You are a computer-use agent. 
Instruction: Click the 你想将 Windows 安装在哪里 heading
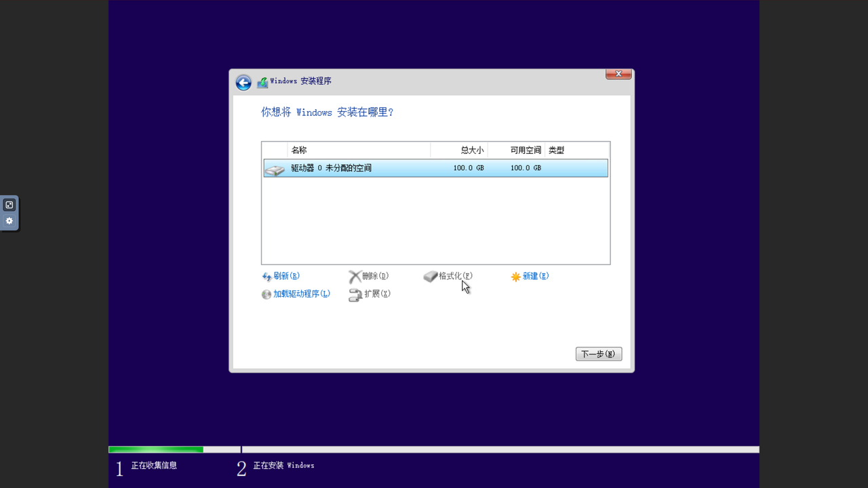[328, 113]
